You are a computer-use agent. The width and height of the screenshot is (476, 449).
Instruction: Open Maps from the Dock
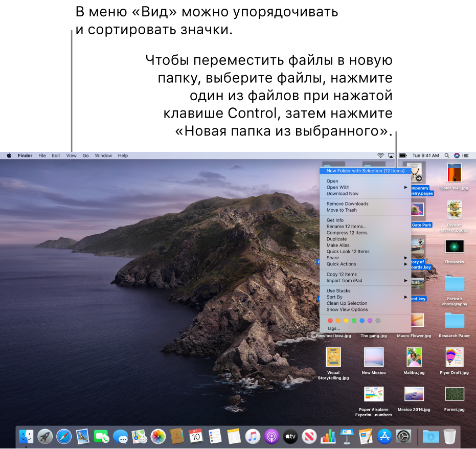pos(140,437)
